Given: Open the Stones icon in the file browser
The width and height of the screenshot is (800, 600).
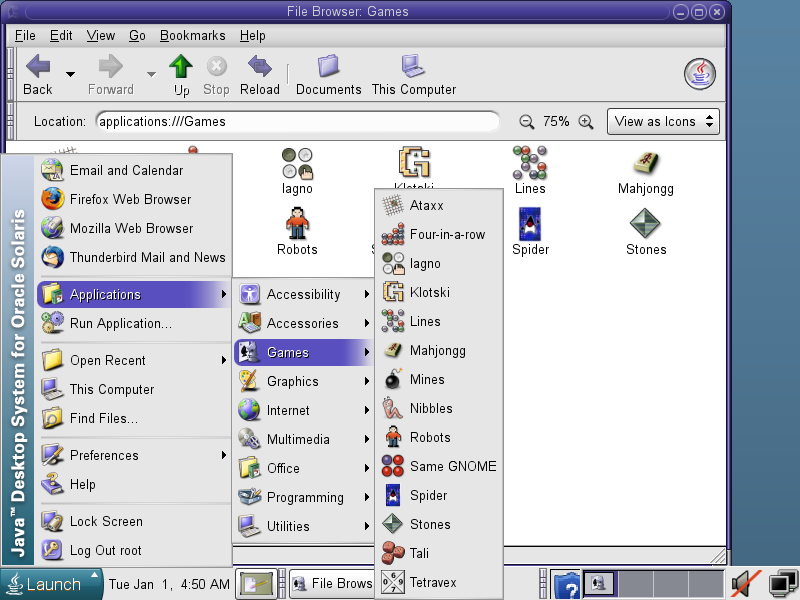Looking at the screenshot, I should pos(645,223).
